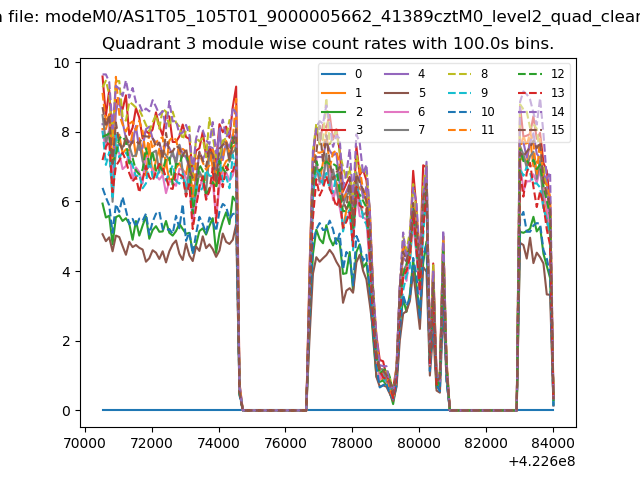This screenshot has height=480, width=640.
Task: Click the cyan dashed line sample for module 9
Action: tap(459, 93)
